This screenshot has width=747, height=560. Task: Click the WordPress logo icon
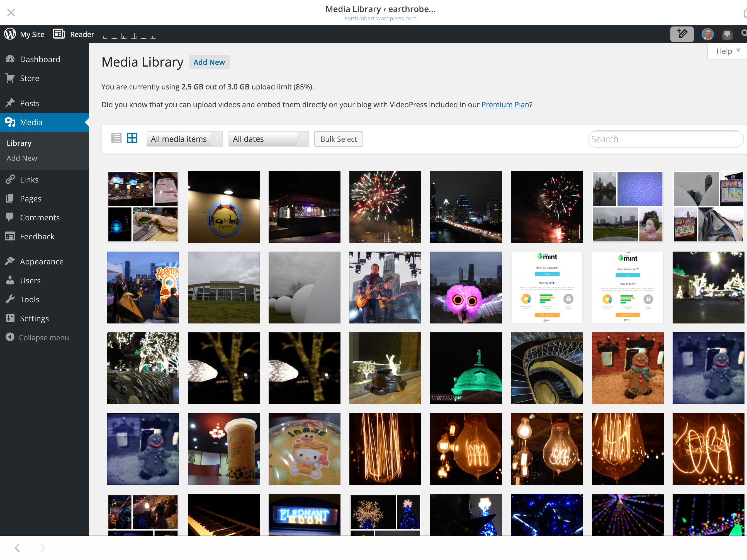[10, 34]
